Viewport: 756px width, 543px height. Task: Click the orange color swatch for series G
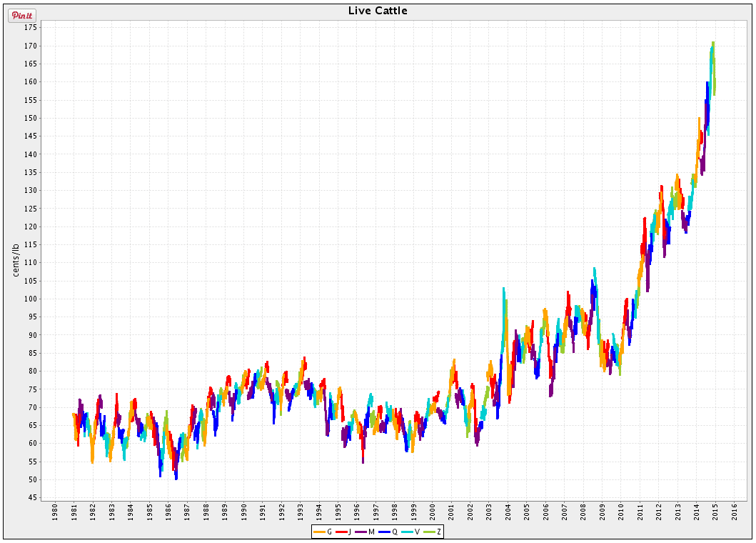(319, 532)
